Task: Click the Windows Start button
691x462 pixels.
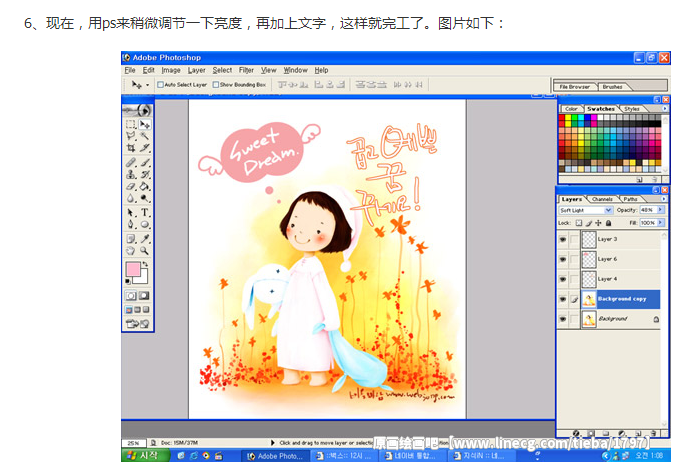Action: pos(144,455)
